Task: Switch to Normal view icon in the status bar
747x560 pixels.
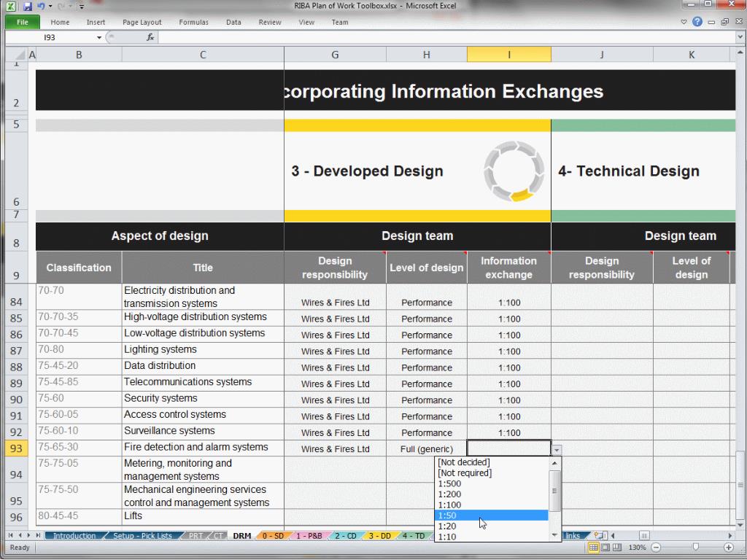Action: (593, 548)
